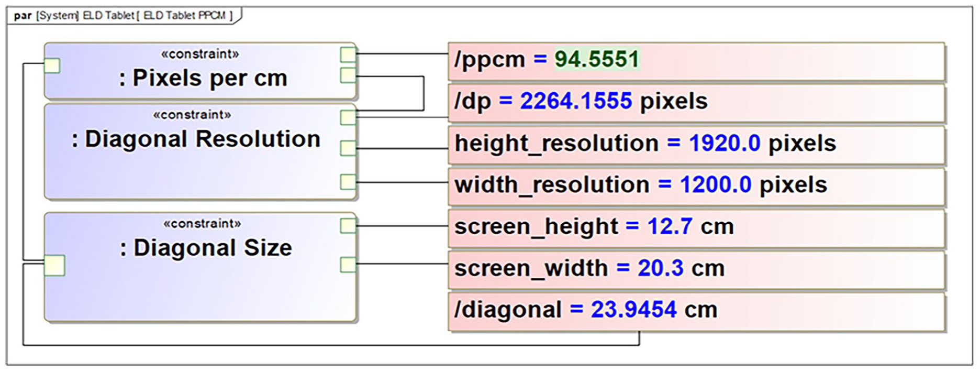Select the height_resolution value property
This screenshot has width=980, height=371.
696,145
